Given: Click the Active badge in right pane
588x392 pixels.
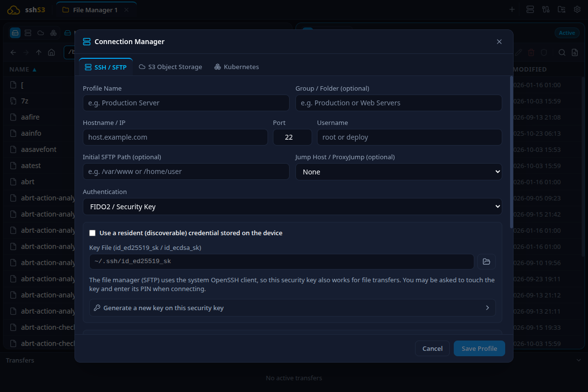Looking at the screenshot, I should [x=567, y=33].
